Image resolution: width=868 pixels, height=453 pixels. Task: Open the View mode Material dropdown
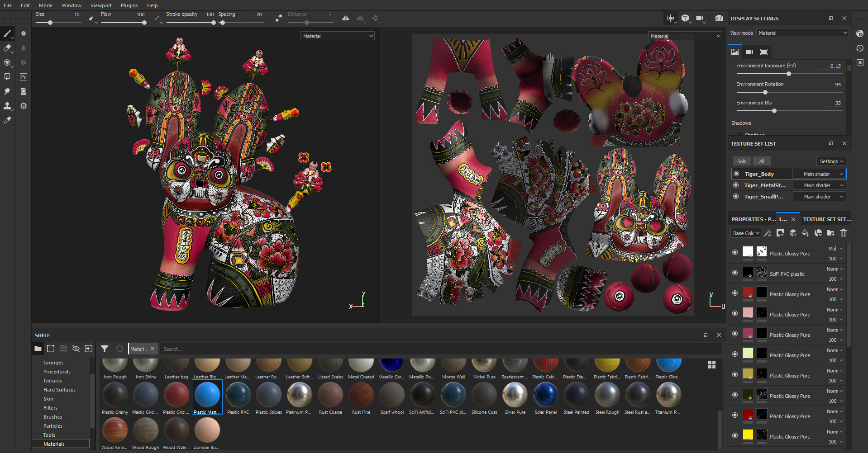tap(802, 33)
